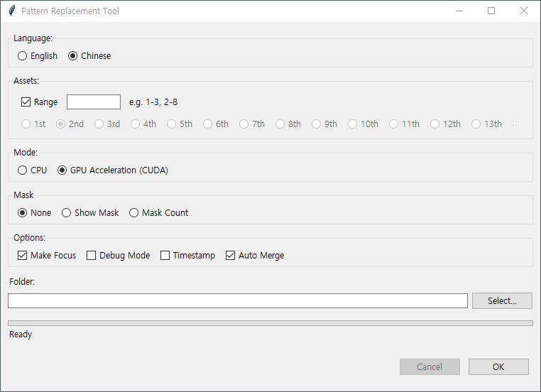Select Chinese language radio button

click(73, 56)
